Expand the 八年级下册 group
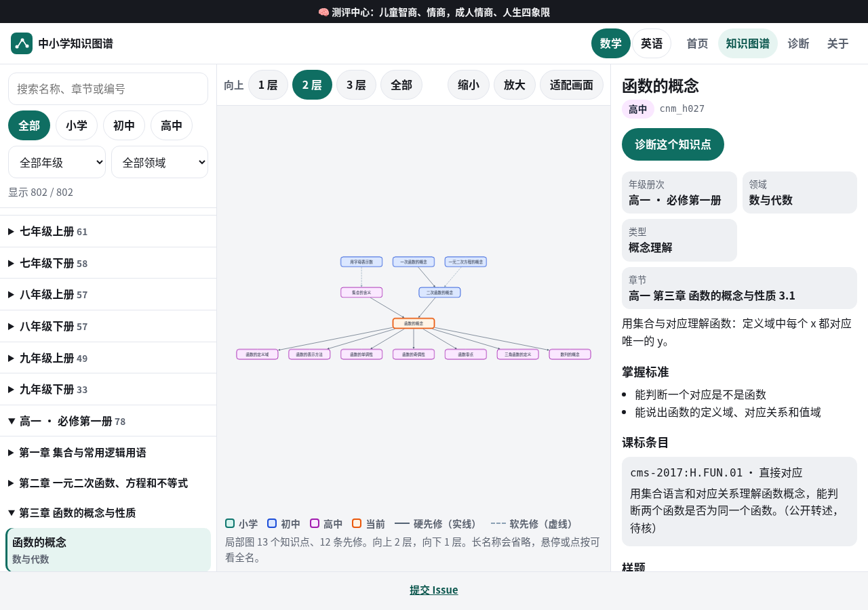 tap(108, 326)
